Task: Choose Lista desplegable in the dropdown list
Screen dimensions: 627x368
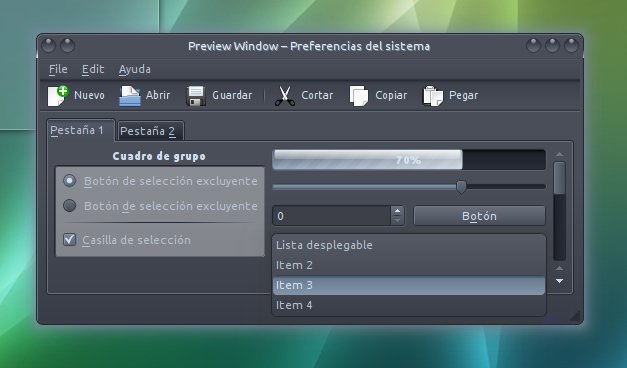Action: pyautogui.click(x=409, y=245)
